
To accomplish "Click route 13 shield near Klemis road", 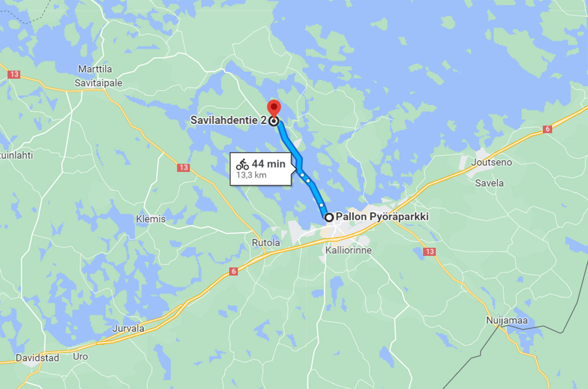I will coord(183,168).
